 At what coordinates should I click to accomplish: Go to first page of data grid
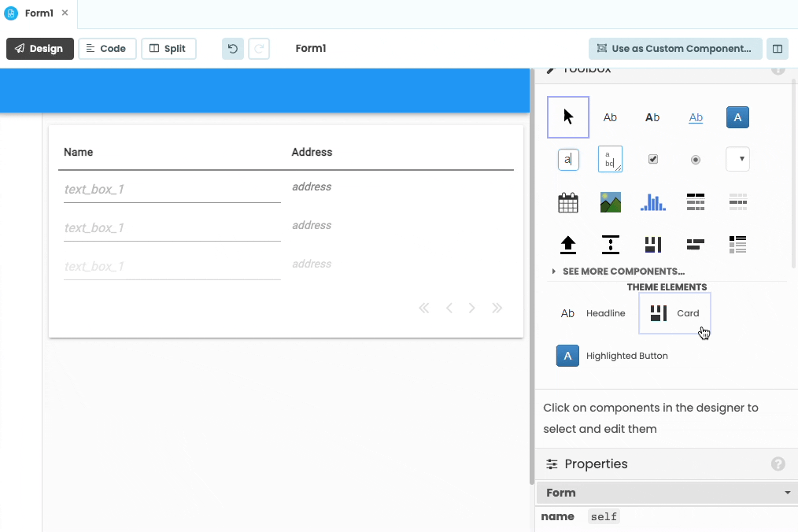[x=424, y=308]
